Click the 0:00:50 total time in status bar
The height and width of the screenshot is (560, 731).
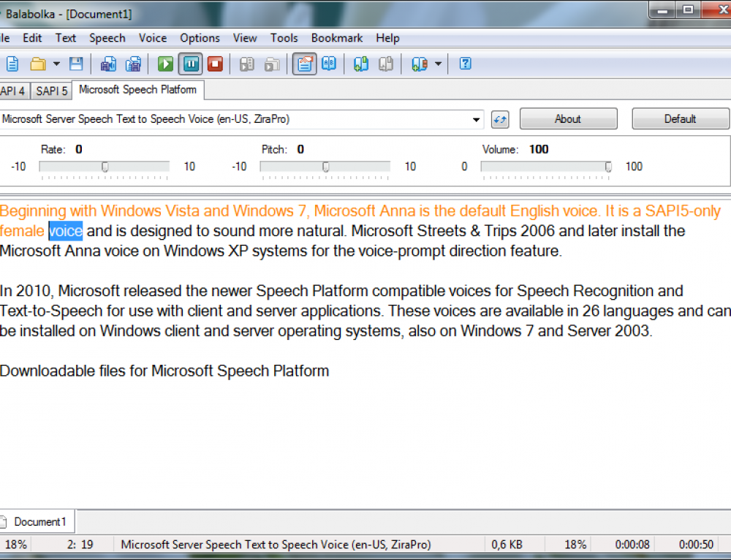pos(696,545)
